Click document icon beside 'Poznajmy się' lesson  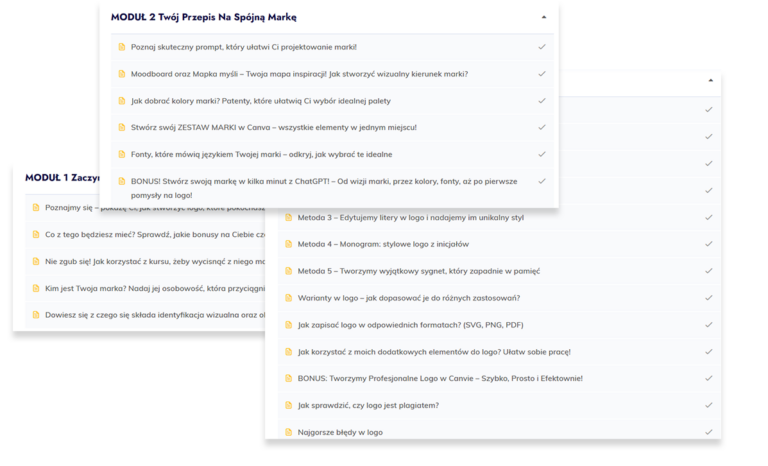36,208
